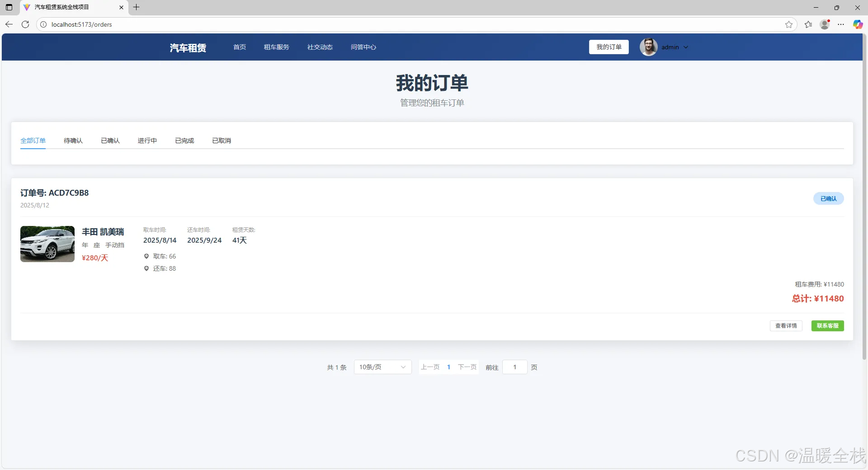Viewport: 868px width, 470px height.
Task: Open 问答中心 navigation item
Action: [x=363, y=47]
